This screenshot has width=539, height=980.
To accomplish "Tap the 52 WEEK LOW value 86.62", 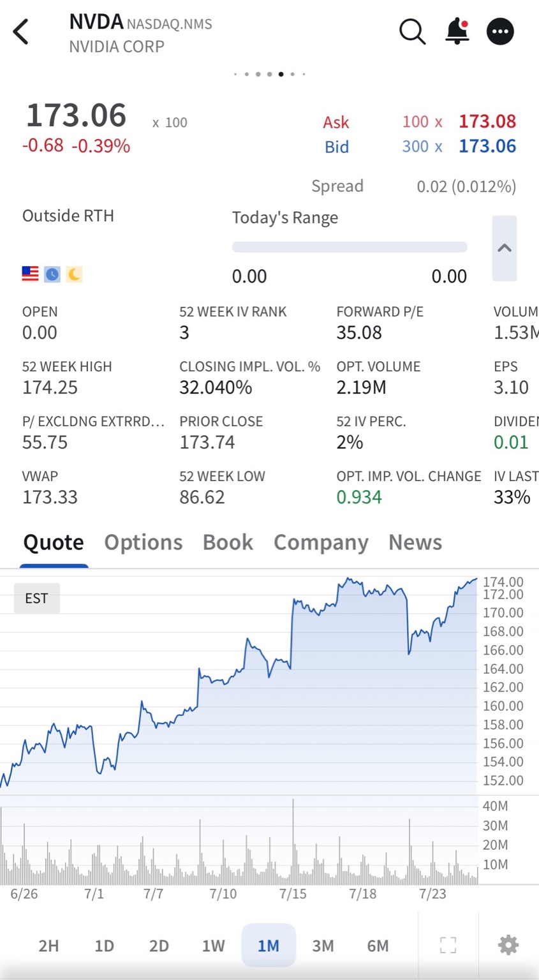I will [x=202, y=497].
